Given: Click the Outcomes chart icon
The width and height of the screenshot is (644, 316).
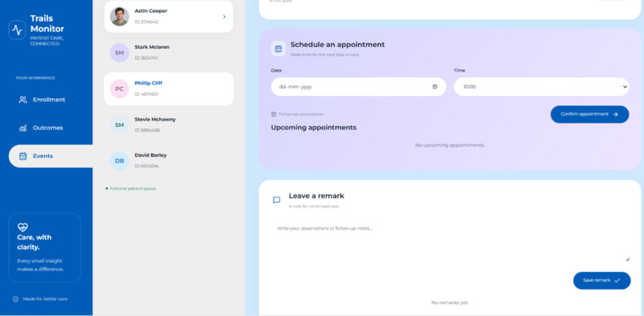Looking at the screenshot, I should pyautogui.click(x=23, y=128).
